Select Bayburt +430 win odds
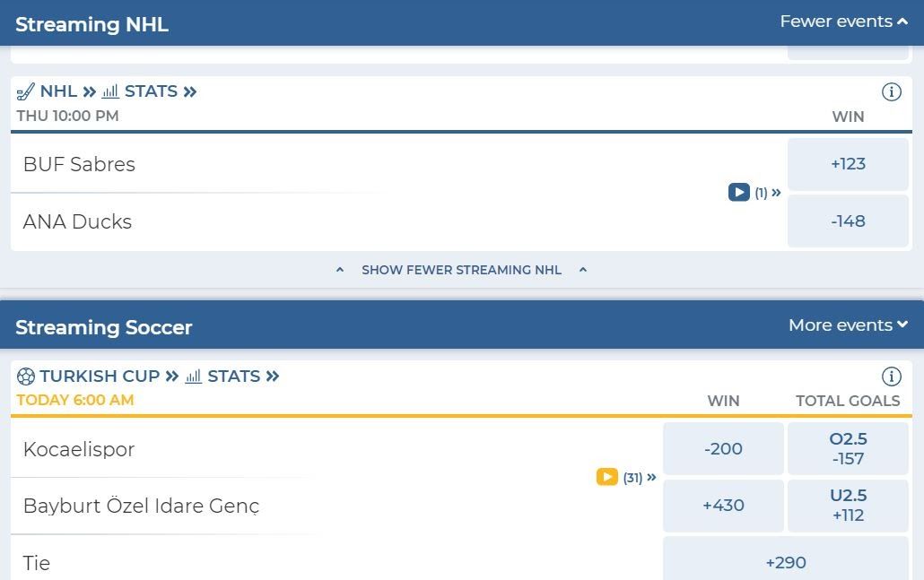This screenshot has width=924, height=580. [723, 506]
